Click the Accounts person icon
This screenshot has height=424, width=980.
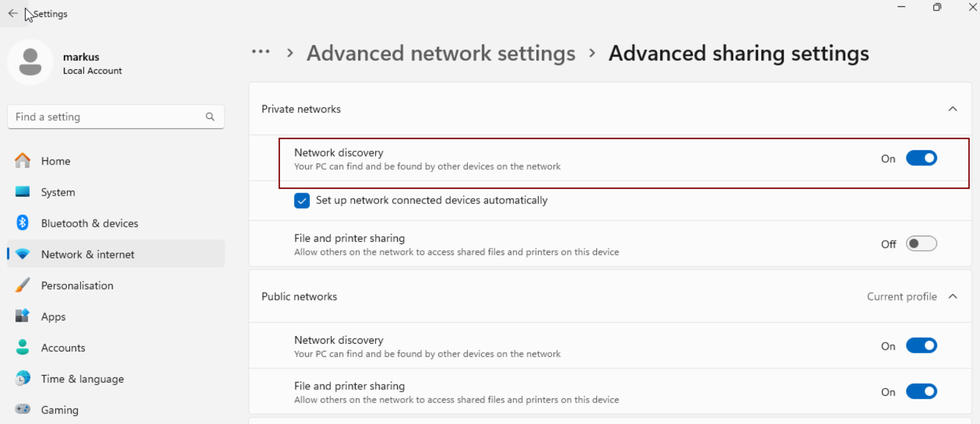(x=22, y=347)
